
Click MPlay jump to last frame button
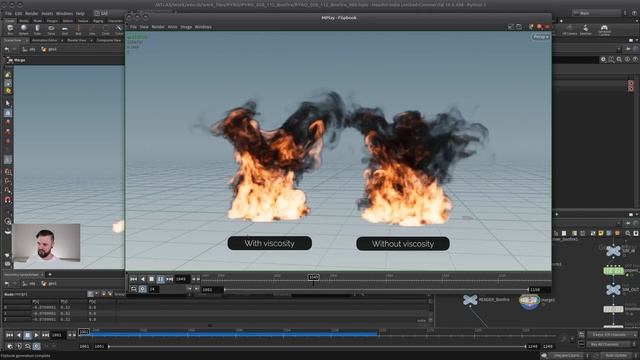pos(169,279)
